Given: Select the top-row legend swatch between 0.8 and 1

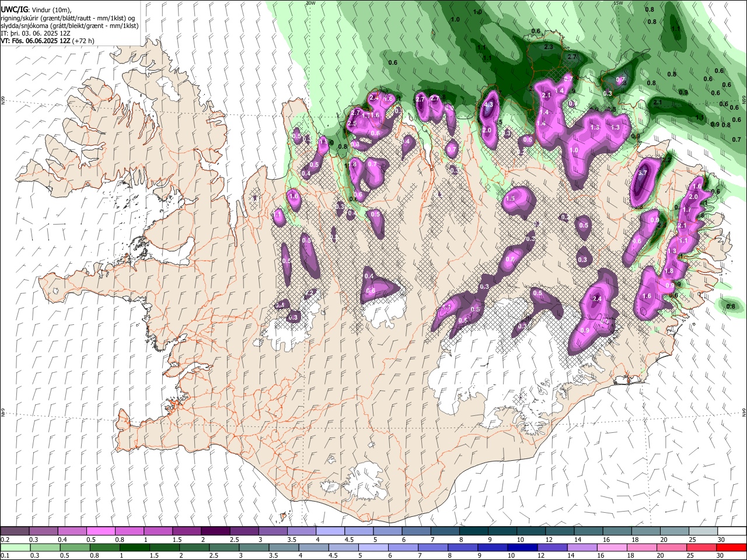Looking at the screenshot, I should coord(130,531).
